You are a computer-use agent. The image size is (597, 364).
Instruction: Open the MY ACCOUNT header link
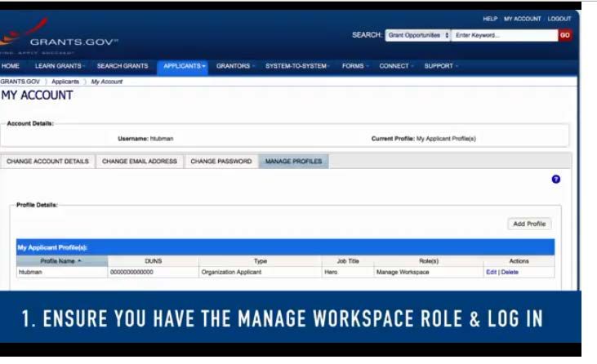point(523,19)
